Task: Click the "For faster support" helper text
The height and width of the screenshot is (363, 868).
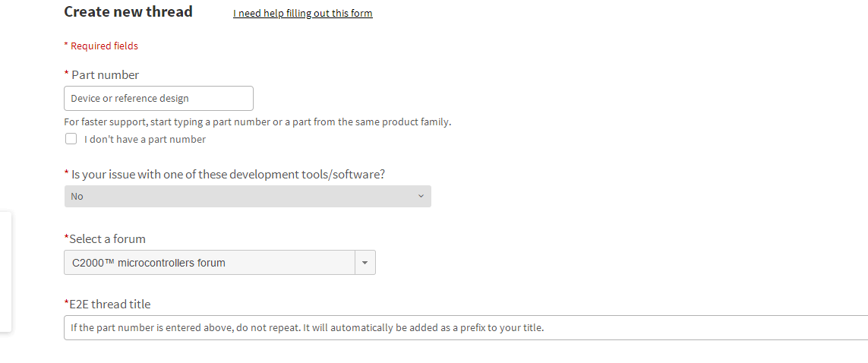Action: 257,122
